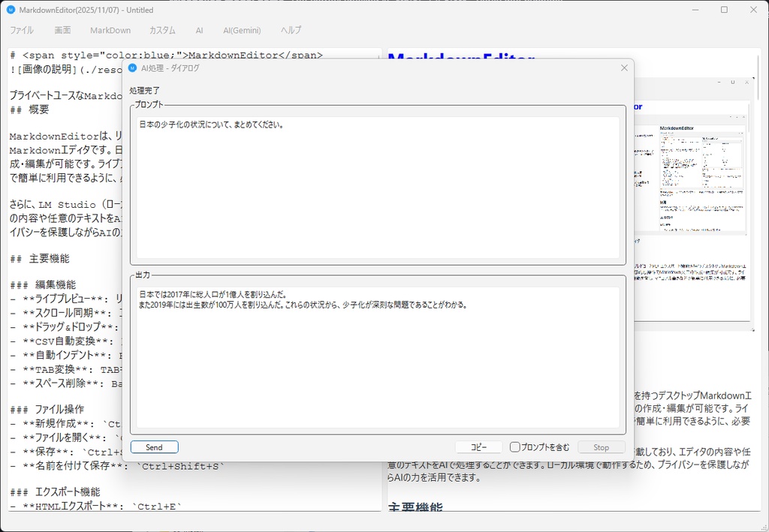The width and height of the screenshot is (769, 532).
Task: Click the Send button in AI dialog
Action: [154, 447]
